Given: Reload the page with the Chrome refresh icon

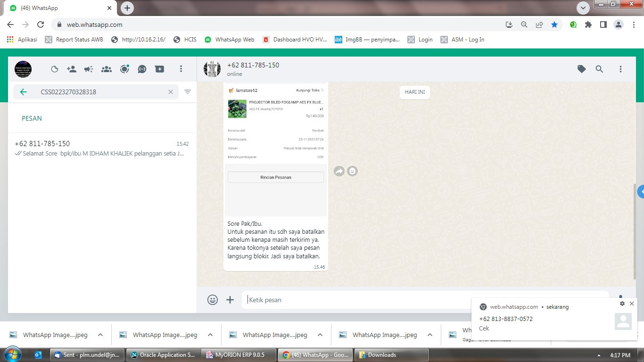Looking at the screenshot, I should point(41,25).
